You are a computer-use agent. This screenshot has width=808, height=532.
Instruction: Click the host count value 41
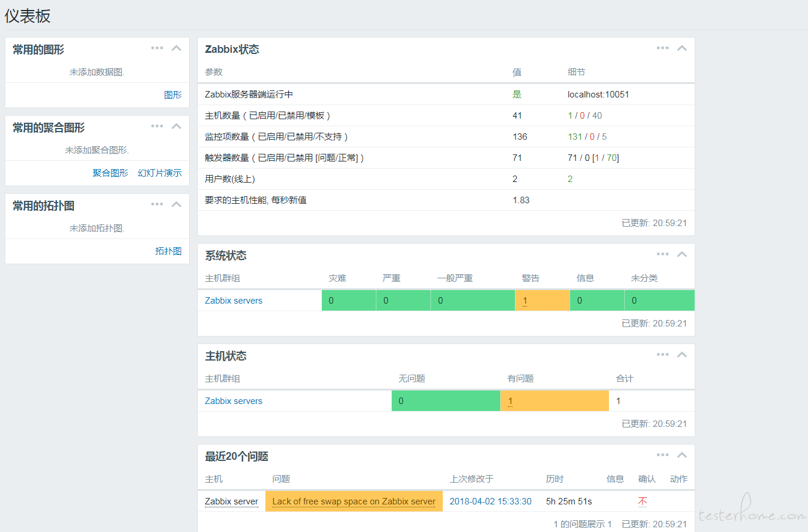(x=517, y=116)
